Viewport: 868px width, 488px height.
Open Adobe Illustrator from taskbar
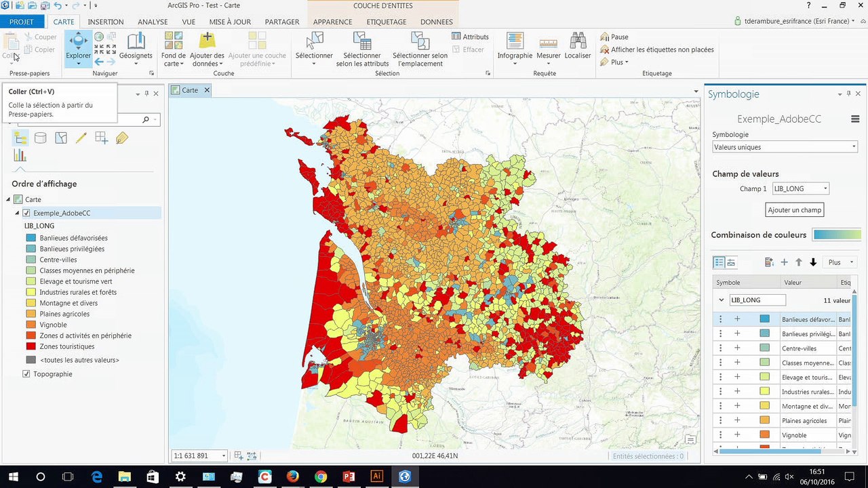tap(377, 476)
